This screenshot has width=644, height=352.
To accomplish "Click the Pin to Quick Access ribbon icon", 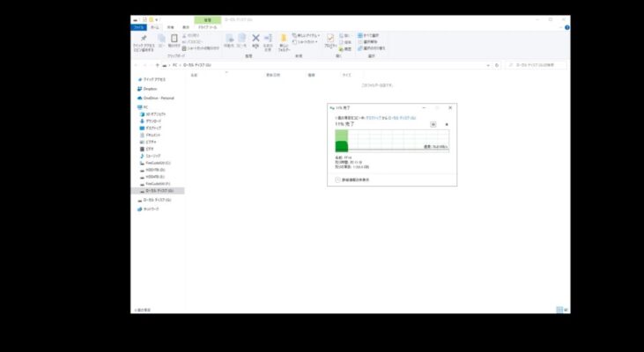I will [x=144, y=39].
